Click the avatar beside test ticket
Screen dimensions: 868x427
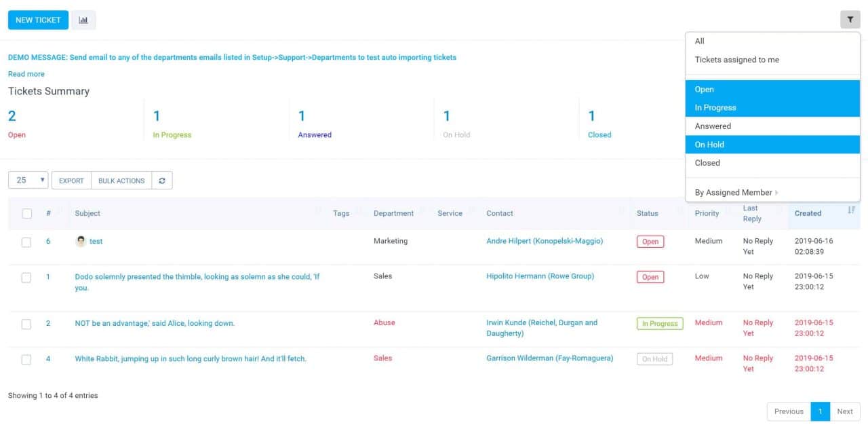81,241
